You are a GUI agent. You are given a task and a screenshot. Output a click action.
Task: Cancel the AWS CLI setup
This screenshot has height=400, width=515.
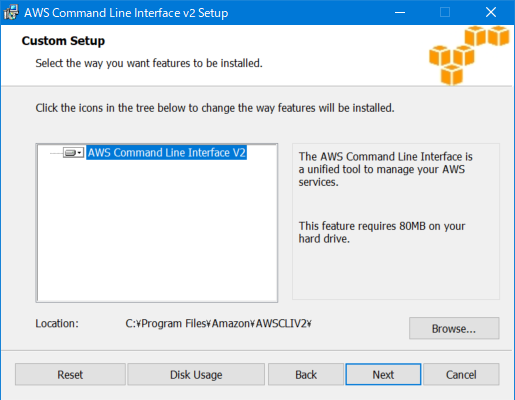point(461,374)
